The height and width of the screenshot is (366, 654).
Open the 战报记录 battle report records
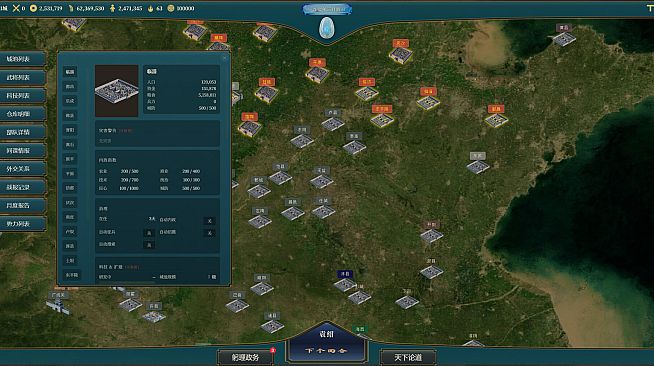coord(23,187)
